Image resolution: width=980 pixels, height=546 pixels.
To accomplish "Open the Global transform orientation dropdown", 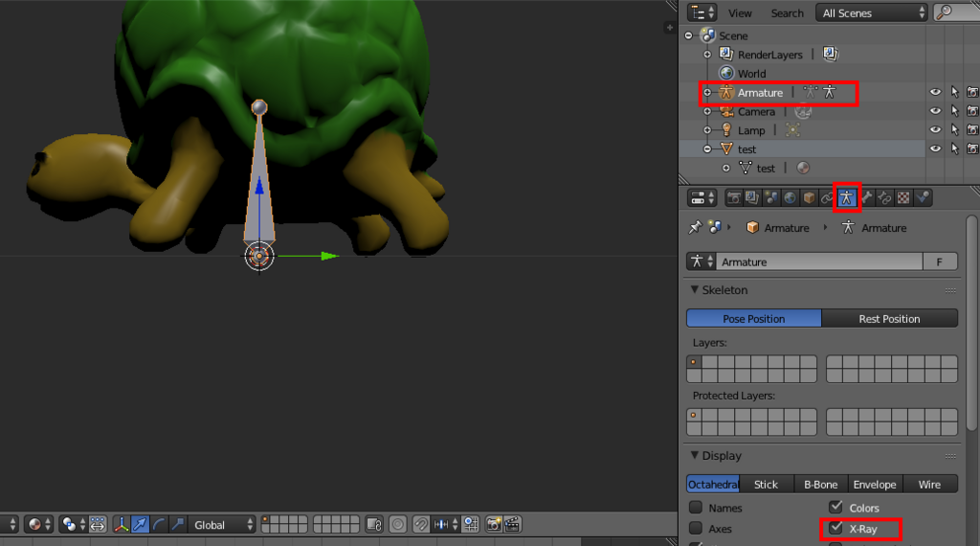I will point(222,525).
